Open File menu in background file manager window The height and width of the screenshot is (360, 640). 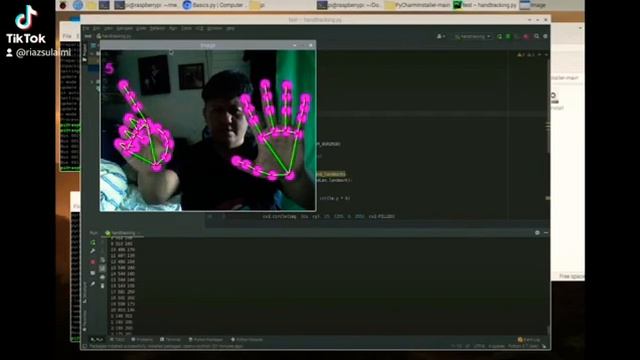[x=67, y=36]
